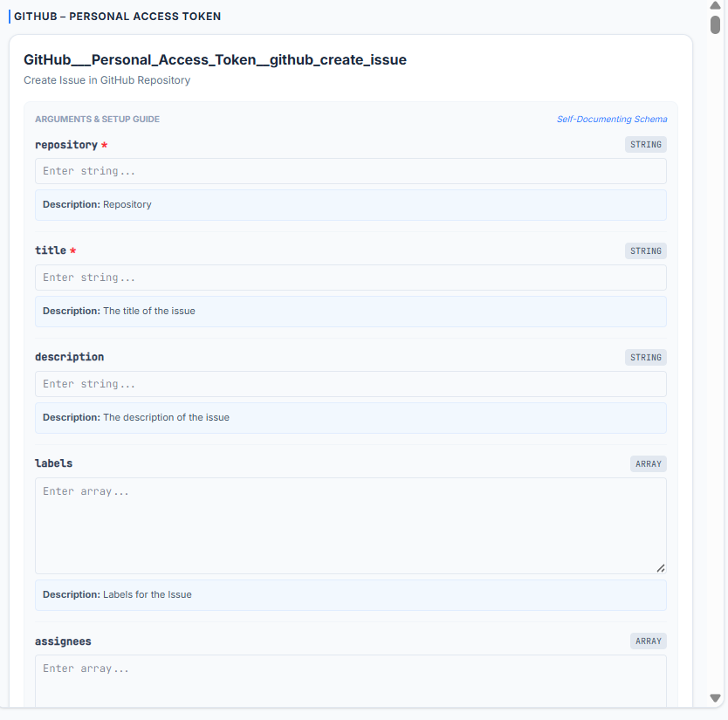This screenshot has height=720, width=728.
Task: Click the labels textarea resize handle
Action: click(661, 568)
